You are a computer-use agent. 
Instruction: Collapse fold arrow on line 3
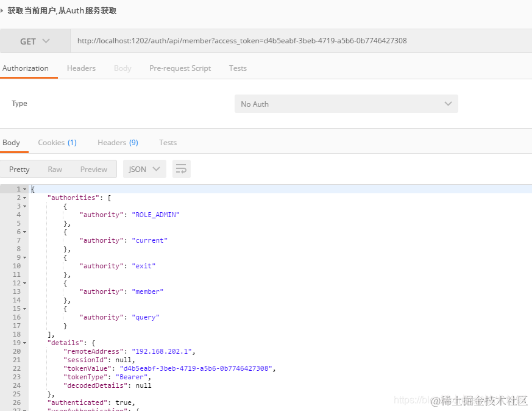(x=25, y=206)
